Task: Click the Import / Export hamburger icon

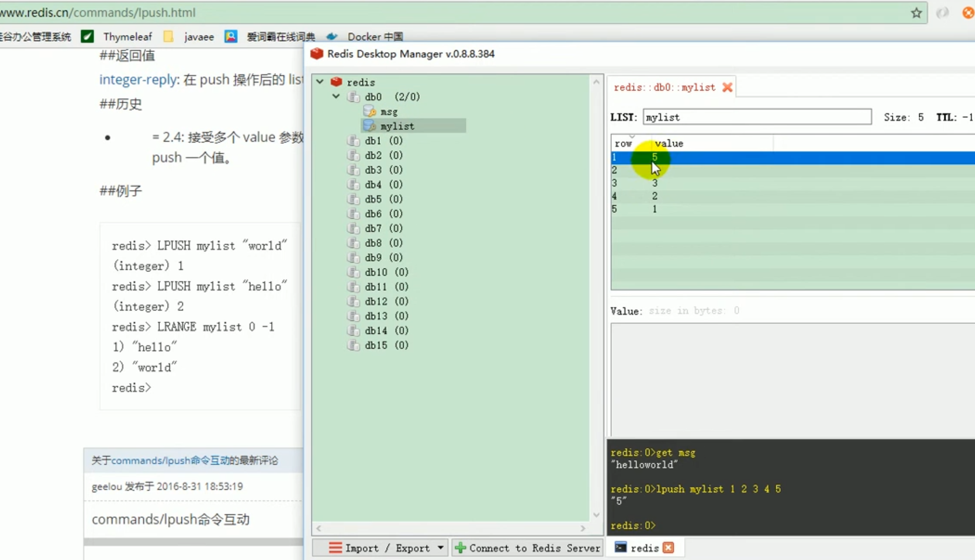Action: [335, 547]
